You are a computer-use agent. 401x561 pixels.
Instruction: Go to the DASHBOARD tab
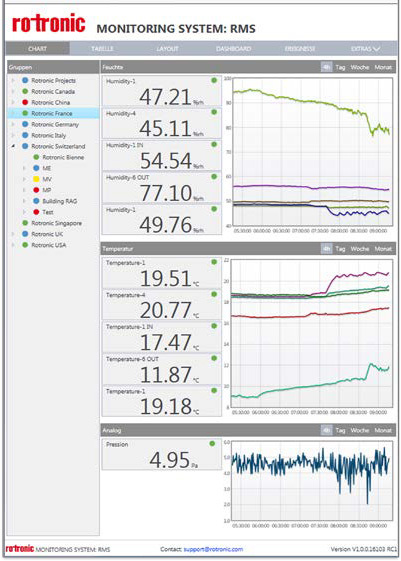click(234, 49)
